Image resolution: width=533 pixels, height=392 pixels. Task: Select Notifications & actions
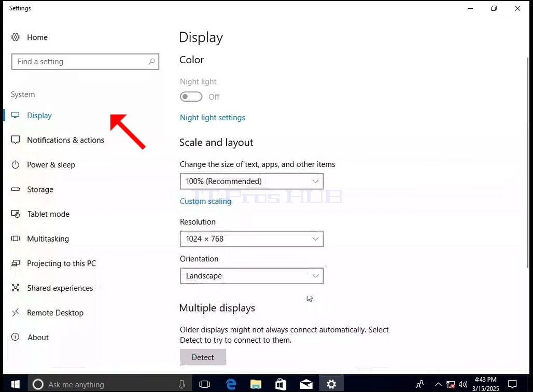click(66, 139)
